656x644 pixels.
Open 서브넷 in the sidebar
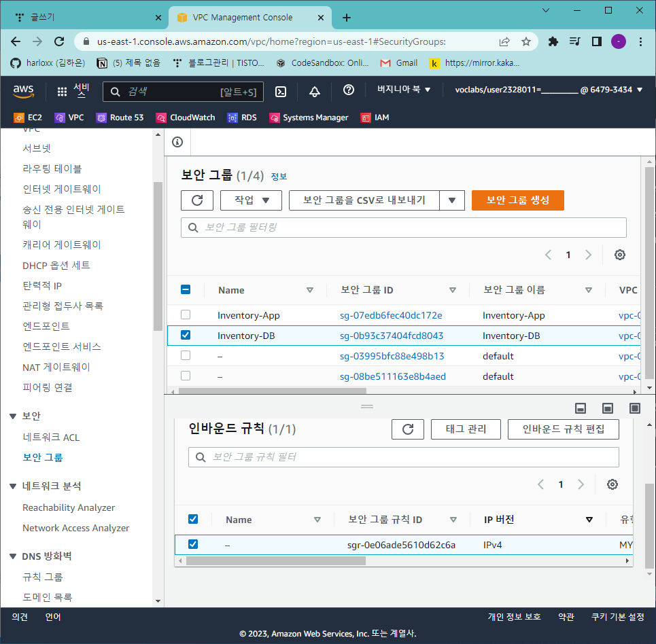(x=37, y=149)
